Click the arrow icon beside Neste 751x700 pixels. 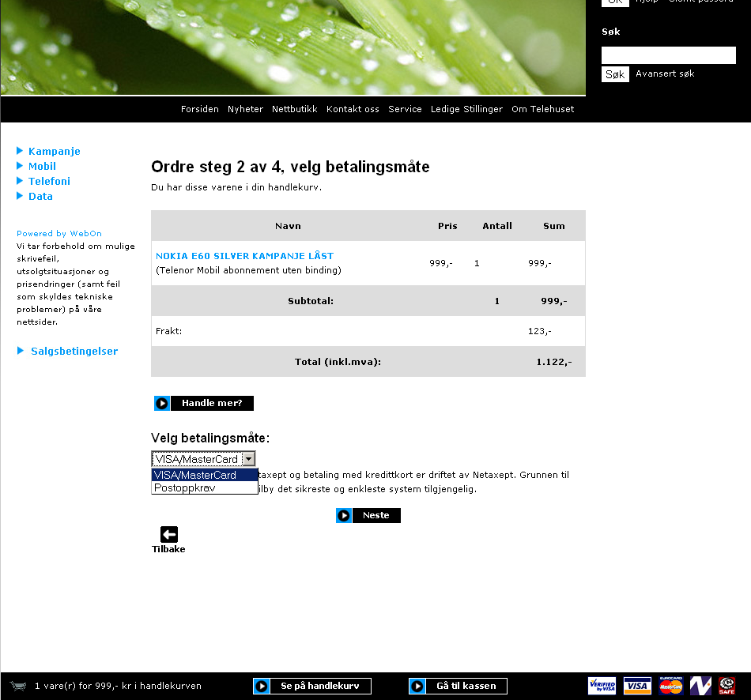[x=344, y=516]
